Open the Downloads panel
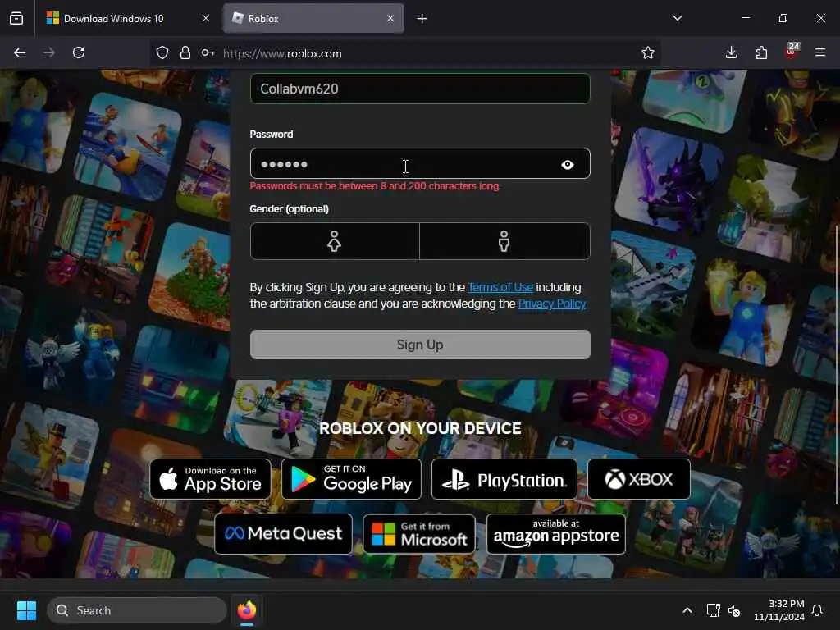Image resolution: width=840 pixels, height=630 pixels. tap(731, 52)
